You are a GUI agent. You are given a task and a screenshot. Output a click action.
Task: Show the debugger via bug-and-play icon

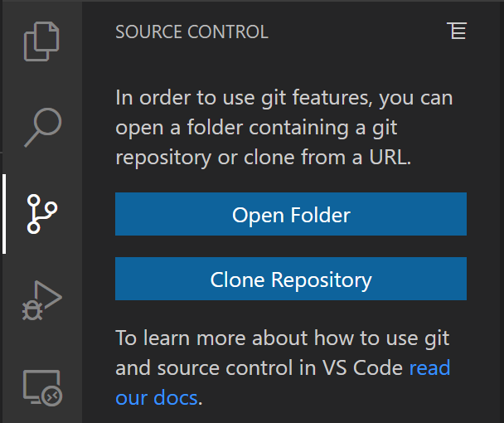(x=42, y=300)
